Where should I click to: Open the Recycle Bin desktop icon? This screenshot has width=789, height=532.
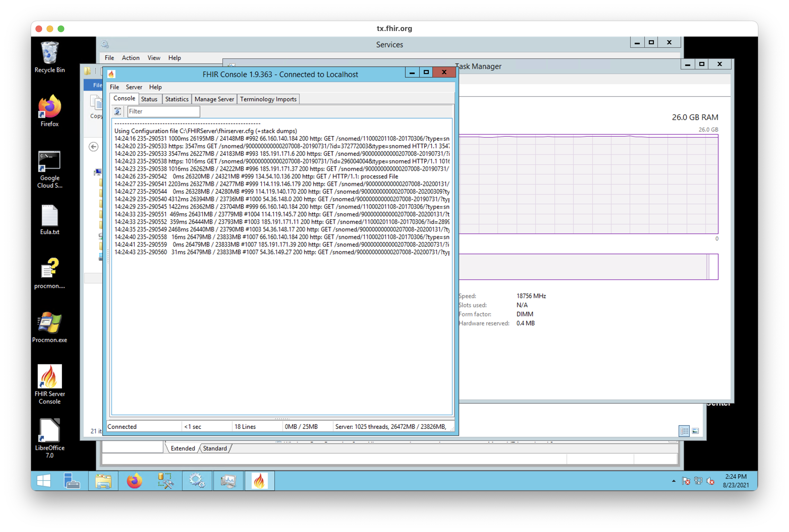tap(50, 57)
